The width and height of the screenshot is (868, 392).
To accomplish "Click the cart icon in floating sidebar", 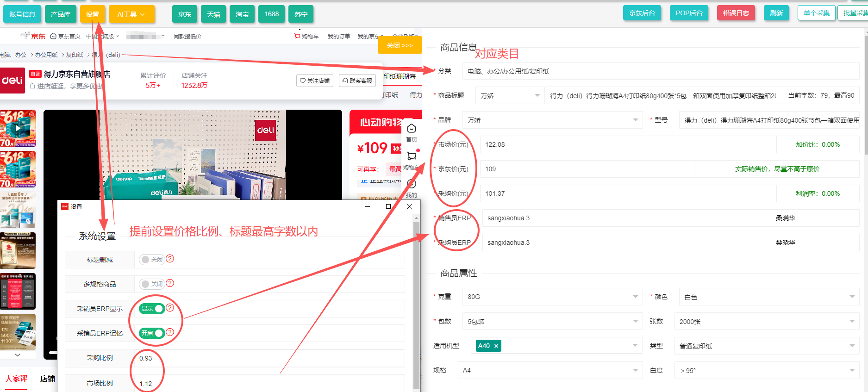I will [x=412, y=156].
